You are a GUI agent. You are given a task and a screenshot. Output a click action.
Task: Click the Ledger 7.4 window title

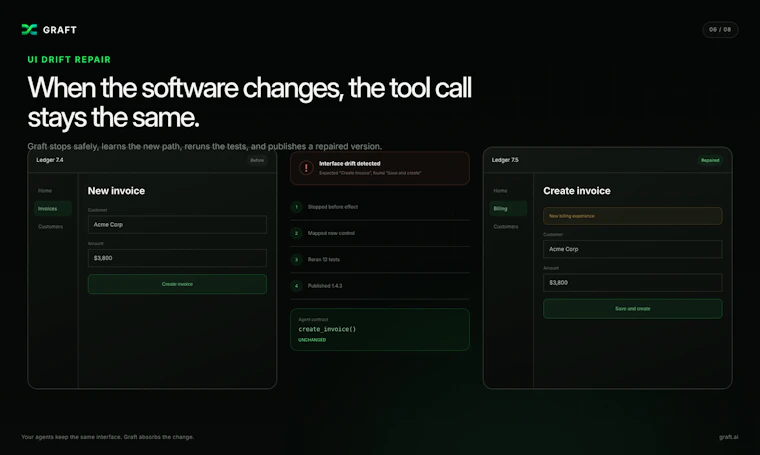click(x=49, y=160)
